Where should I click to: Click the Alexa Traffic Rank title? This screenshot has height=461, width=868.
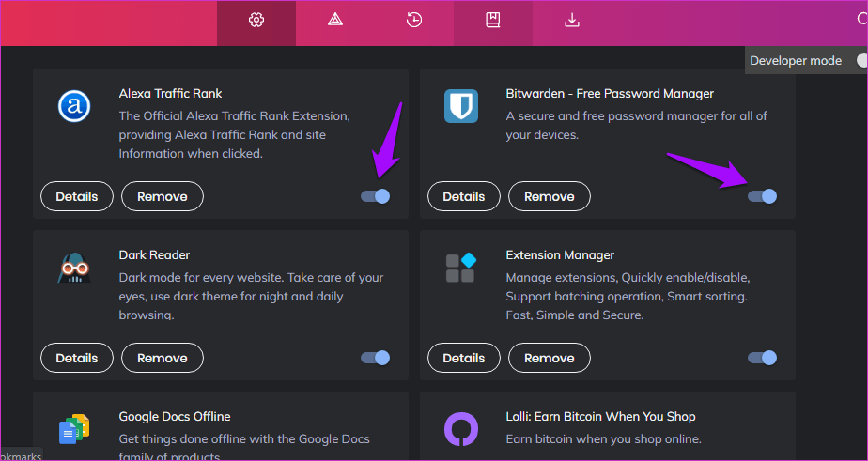[171, 94]
